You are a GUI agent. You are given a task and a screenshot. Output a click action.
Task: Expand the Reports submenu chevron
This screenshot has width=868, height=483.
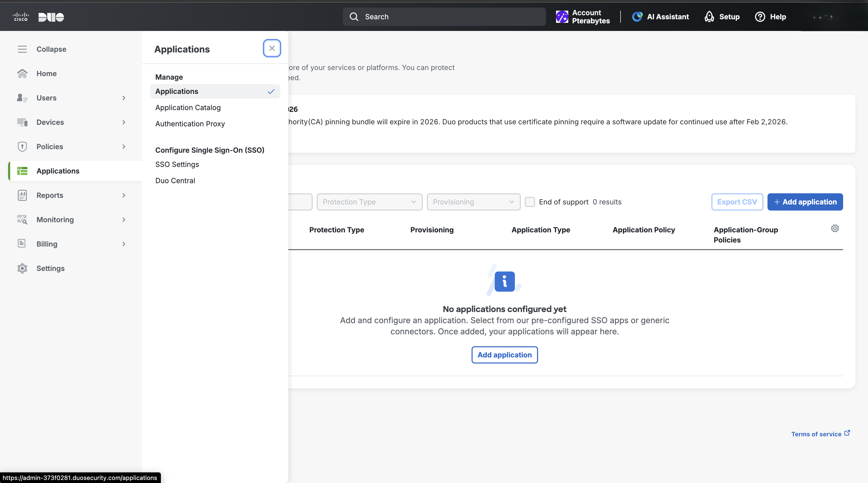click(x=124, y=195)
